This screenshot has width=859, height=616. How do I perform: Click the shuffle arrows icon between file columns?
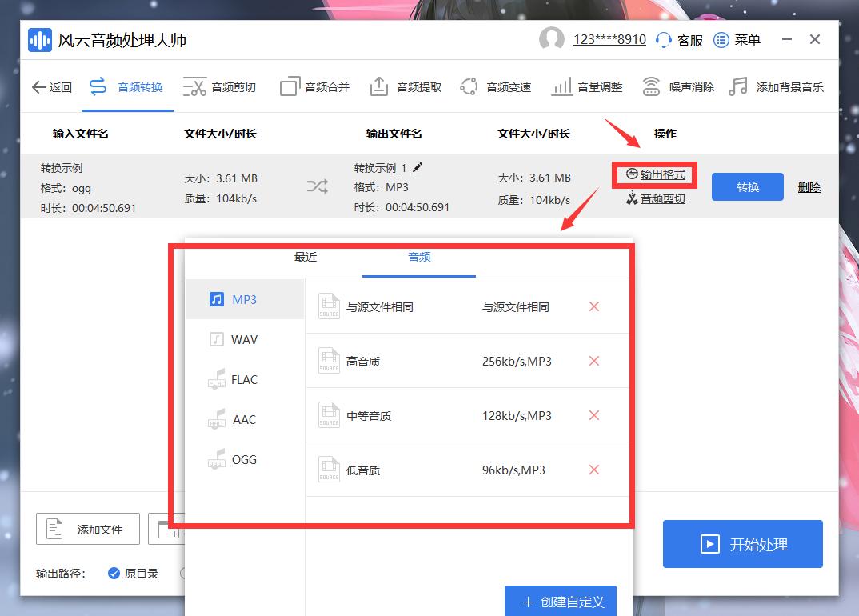coord(317,186)
